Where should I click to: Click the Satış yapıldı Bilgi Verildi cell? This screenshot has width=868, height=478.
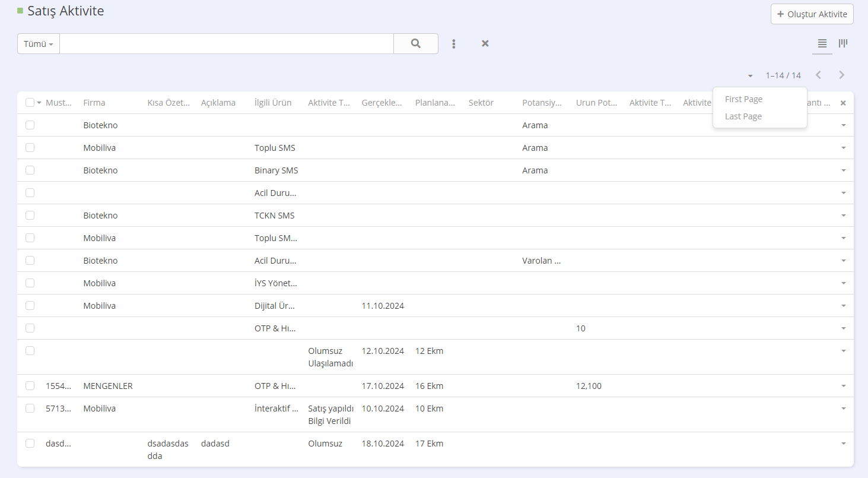pyautogui.click(x=331, y=414)
